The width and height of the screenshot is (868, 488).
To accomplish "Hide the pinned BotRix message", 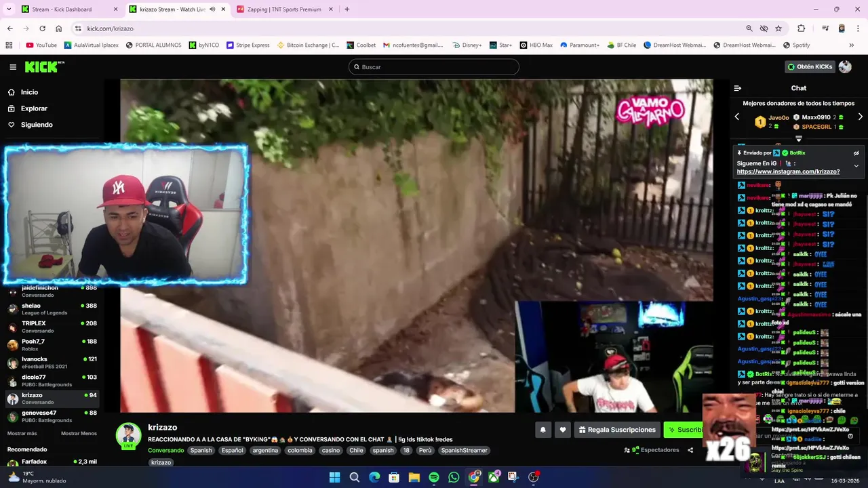I will (856, 153).
